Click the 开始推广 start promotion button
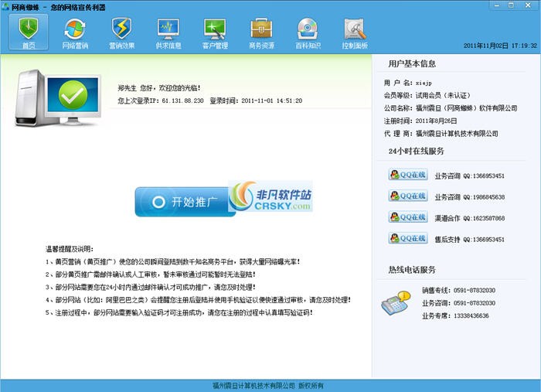 [x=185, y=202]
